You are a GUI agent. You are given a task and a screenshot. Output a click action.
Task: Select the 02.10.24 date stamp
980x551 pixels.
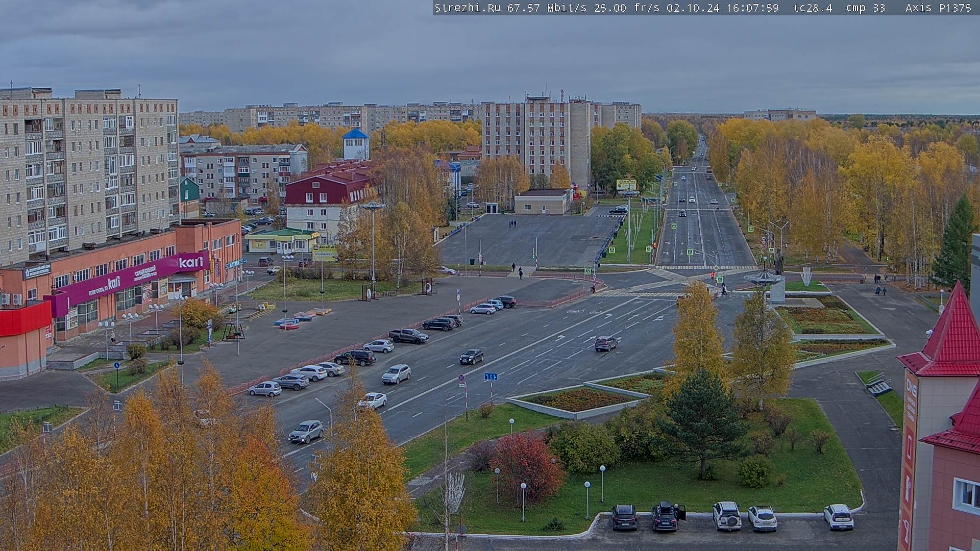tap(693, 8)
